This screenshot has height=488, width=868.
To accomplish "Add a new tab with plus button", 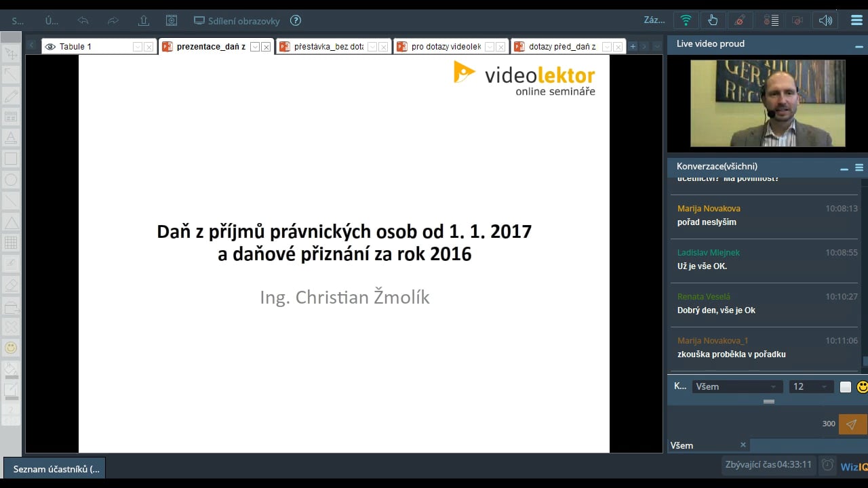I will [x=633, y=46].
